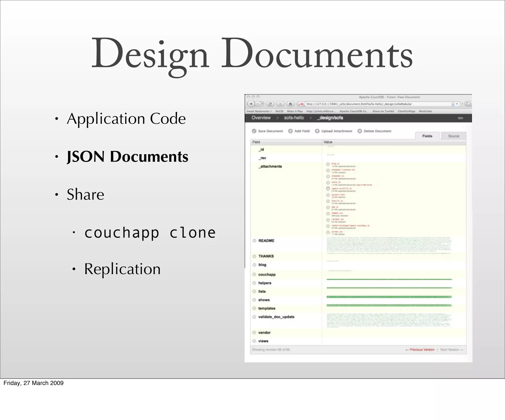Reload the page with the refresh icon

[270, 104]
